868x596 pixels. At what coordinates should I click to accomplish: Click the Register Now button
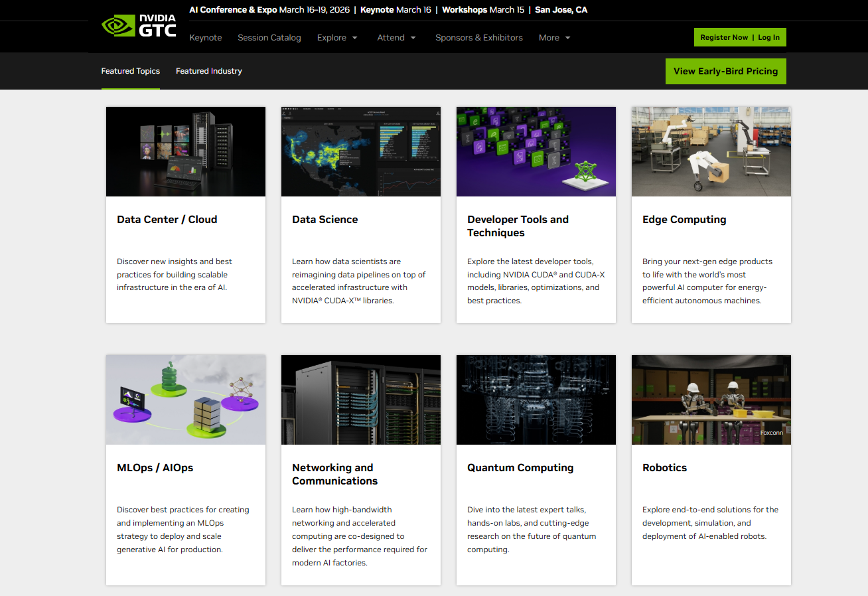(723, 38)
